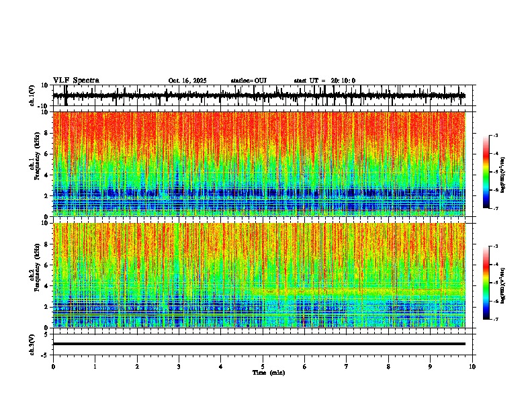Image resolution: width=532 pixels, height=411 pixels.
Task: Click the "start UT = 20:10:0" header text
Action: (324, 81)
